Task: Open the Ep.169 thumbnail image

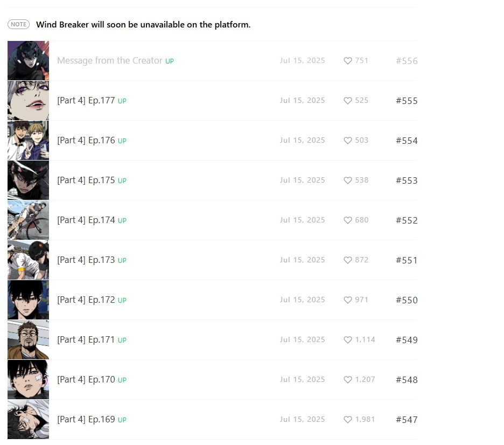Action: 29,419
